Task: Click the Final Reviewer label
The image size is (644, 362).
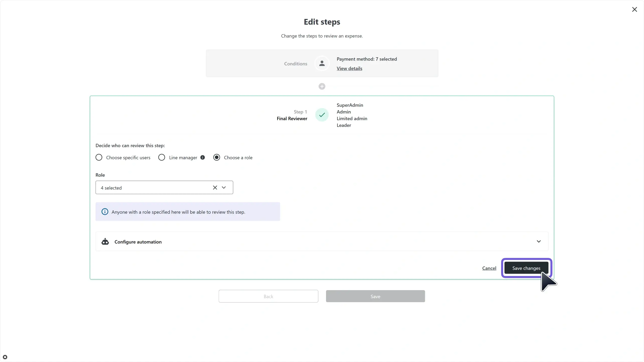Action: (x=292, y=118)
